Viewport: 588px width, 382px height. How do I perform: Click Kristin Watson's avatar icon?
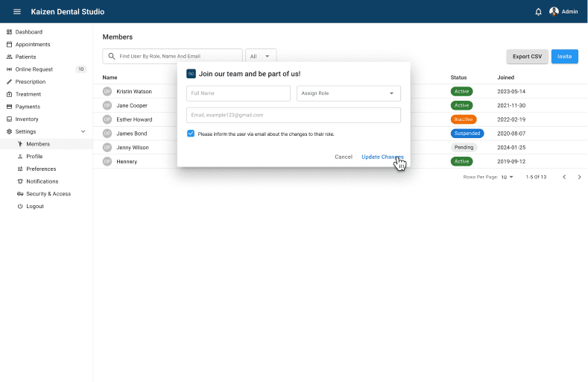click(107, 91)
